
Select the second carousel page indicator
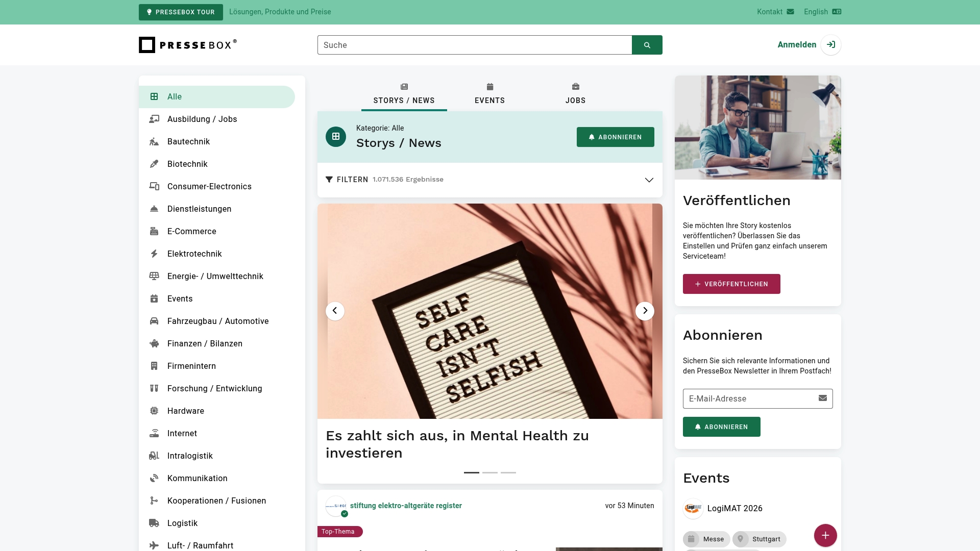[489, 472]
